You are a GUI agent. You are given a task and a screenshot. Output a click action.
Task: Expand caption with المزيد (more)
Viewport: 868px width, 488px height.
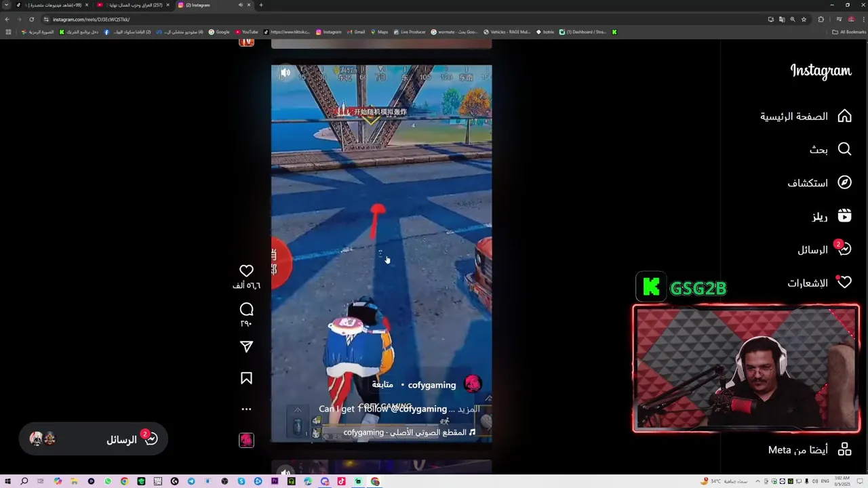coord(469,409)
